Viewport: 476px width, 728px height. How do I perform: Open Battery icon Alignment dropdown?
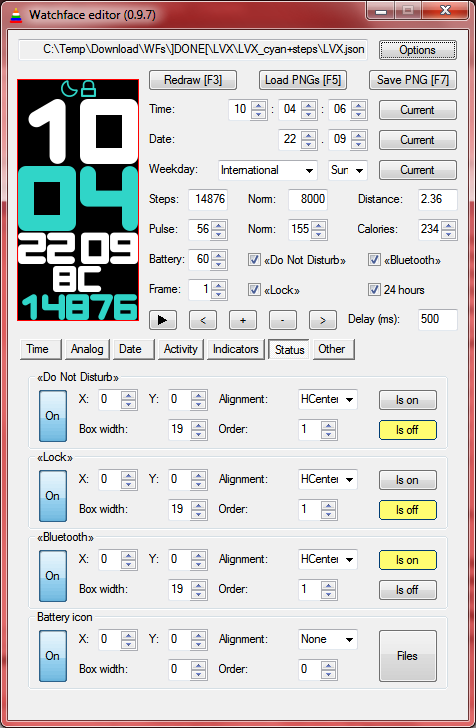coord(327,639)
